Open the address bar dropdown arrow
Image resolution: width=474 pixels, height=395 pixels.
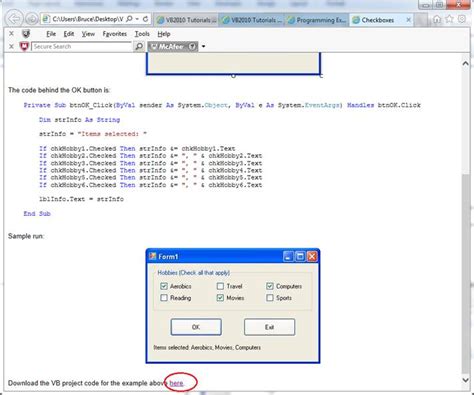tap(137, 19)
